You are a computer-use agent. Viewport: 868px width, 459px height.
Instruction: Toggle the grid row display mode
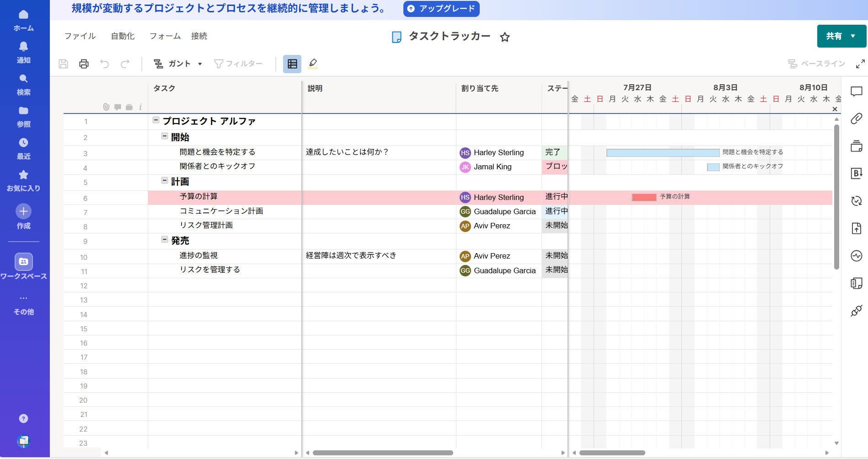pos(292,64)
